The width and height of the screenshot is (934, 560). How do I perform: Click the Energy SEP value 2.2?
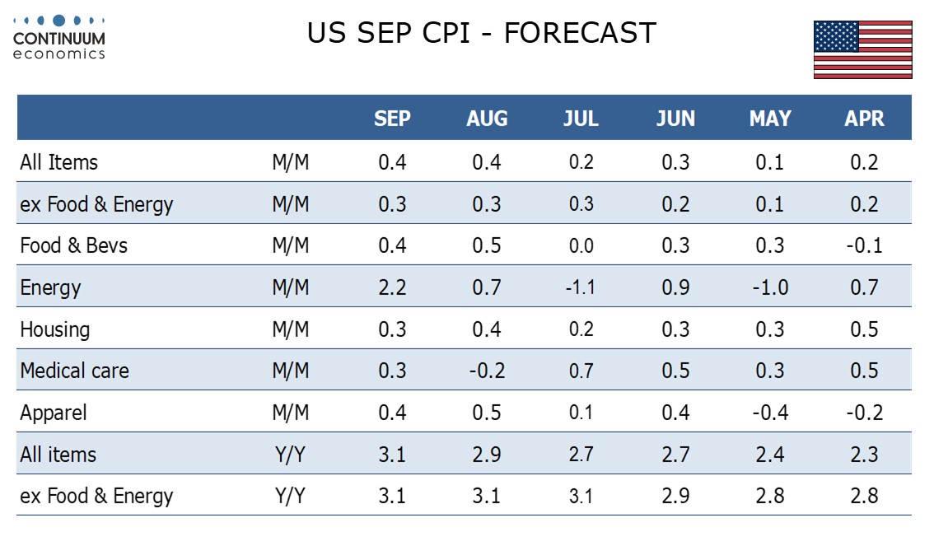coord(392,287)
